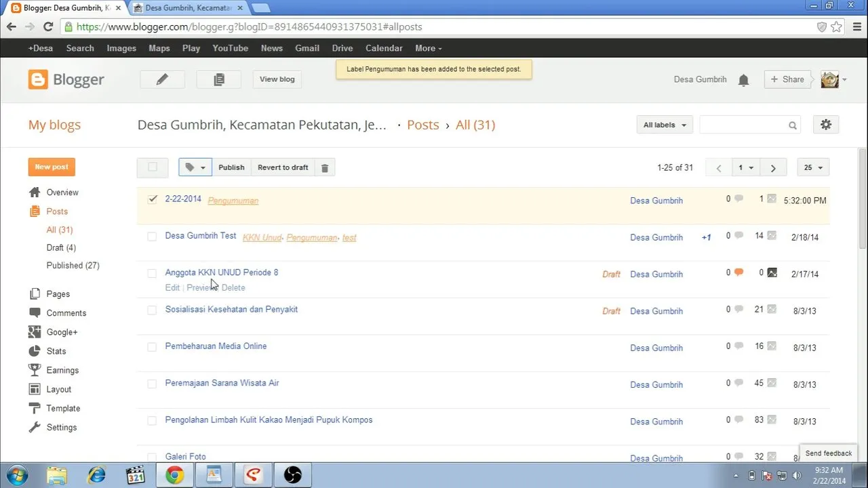868x488 pixels.
Task: Click the notification bell icon
Action: coord(743,80)
